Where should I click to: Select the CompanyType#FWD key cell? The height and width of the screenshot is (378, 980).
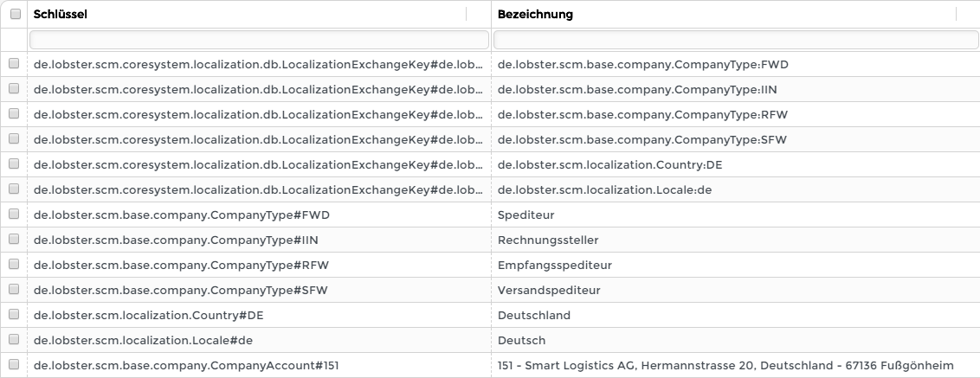point(182,215)
